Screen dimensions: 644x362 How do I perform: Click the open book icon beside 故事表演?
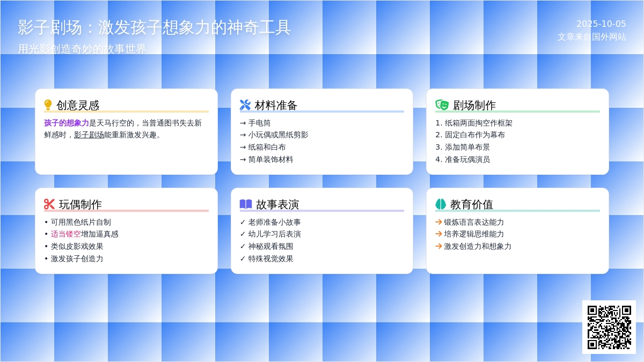[246, 204]
